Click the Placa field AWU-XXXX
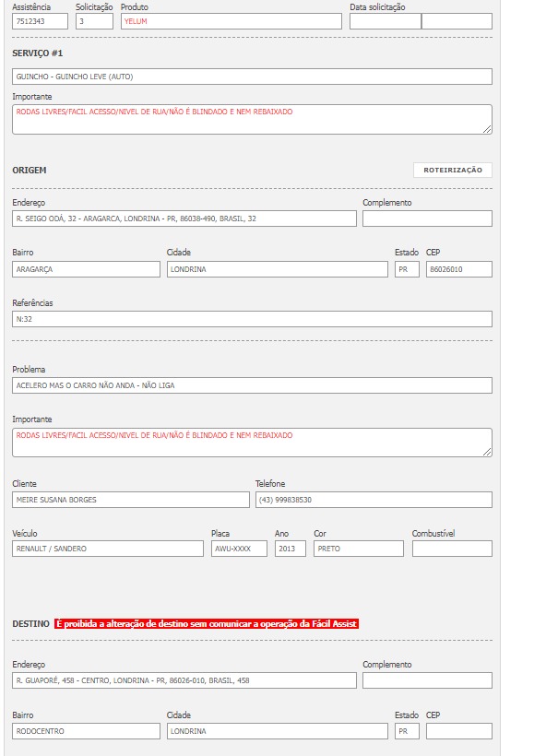This screenshot has height=756, width=558. 239,549
